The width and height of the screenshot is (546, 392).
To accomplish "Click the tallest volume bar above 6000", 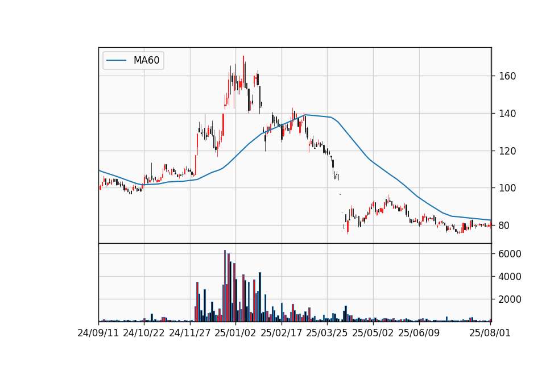I will [x=225, y=286].
